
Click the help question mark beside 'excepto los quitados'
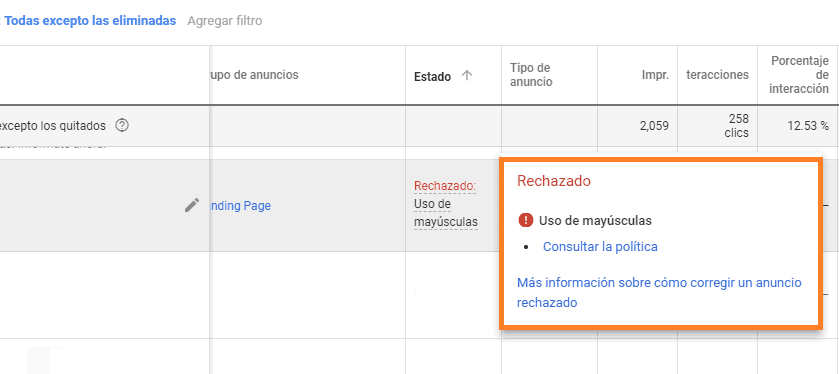123,126
